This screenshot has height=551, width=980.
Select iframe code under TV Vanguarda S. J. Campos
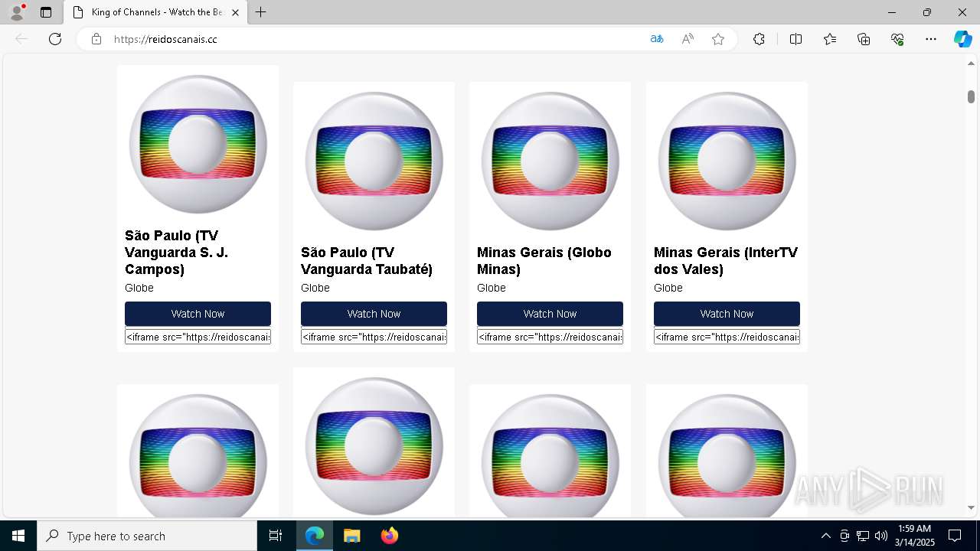(198, 337)
